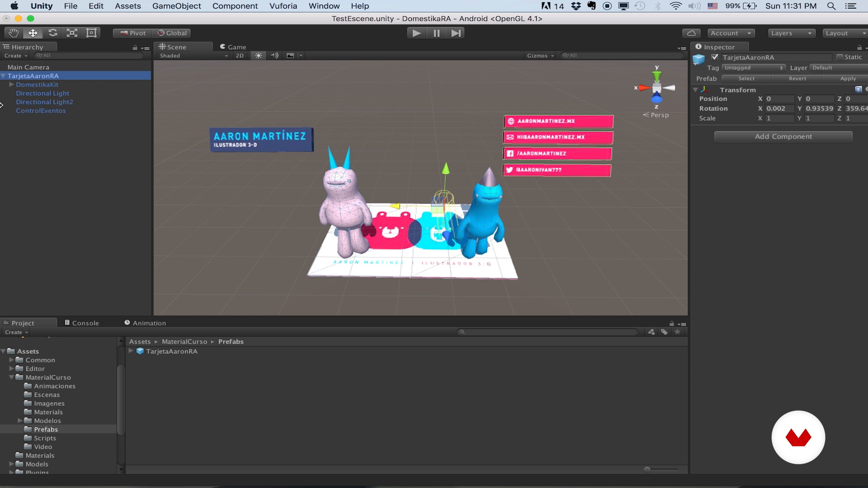Switch to the Game tab
This screenshot has width=868, height=488.
coord(233,47)
